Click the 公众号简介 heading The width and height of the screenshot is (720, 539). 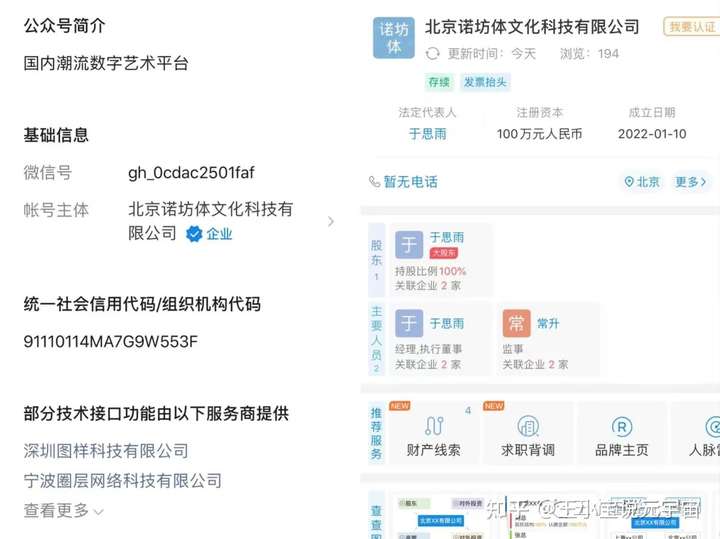click(x=65, y=26)
